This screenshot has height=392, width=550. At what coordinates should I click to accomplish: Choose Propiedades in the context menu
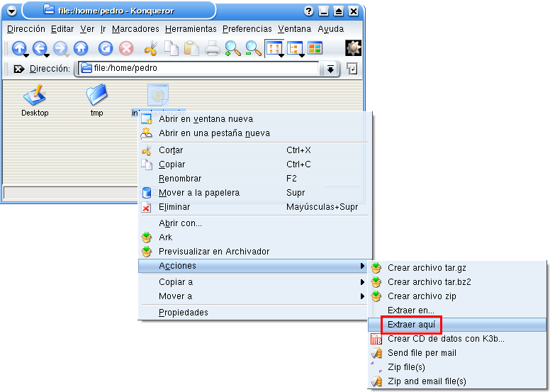184,313
